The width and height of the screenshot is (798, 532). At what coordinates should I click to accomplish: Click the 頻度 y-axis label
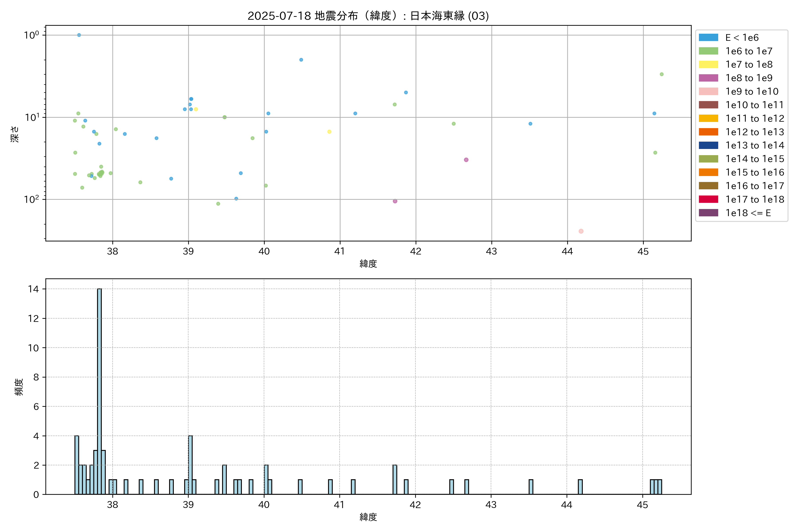coord(19,387)
